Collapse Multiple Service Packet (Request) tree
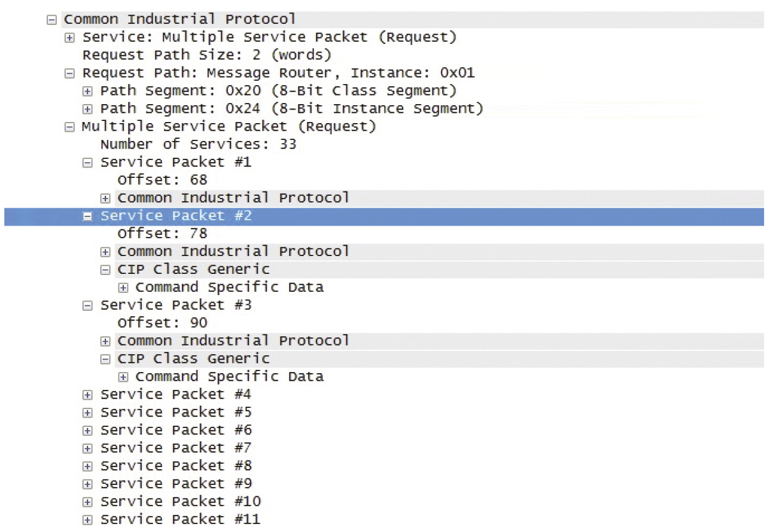Image resolution: width=769 pixels, height=532 pixels. tap(69, 127)
